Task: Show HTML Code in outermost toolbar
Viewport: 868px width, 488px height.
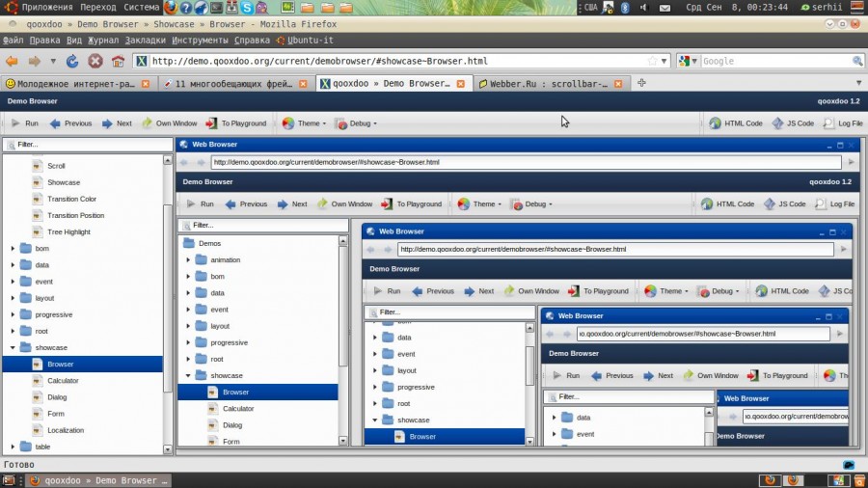Action: pos(736,123)
